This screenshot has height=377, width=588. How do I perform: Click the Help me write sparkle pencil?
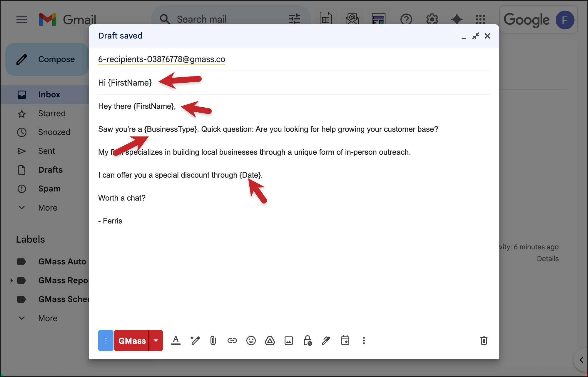pos(195,341)
